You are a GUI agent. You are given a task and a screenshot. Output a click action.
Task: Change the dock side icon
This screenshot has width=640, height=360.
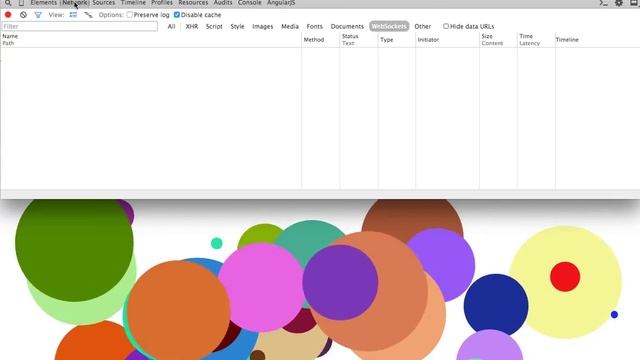click(x=634, y=3)
